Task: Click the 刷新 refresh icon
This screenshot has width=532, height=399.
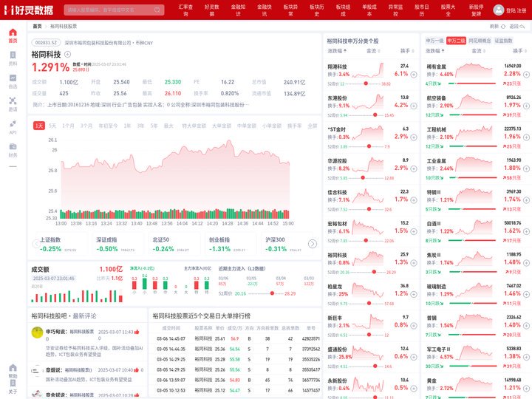Action: pyautogui.click(x=503, y=26)
